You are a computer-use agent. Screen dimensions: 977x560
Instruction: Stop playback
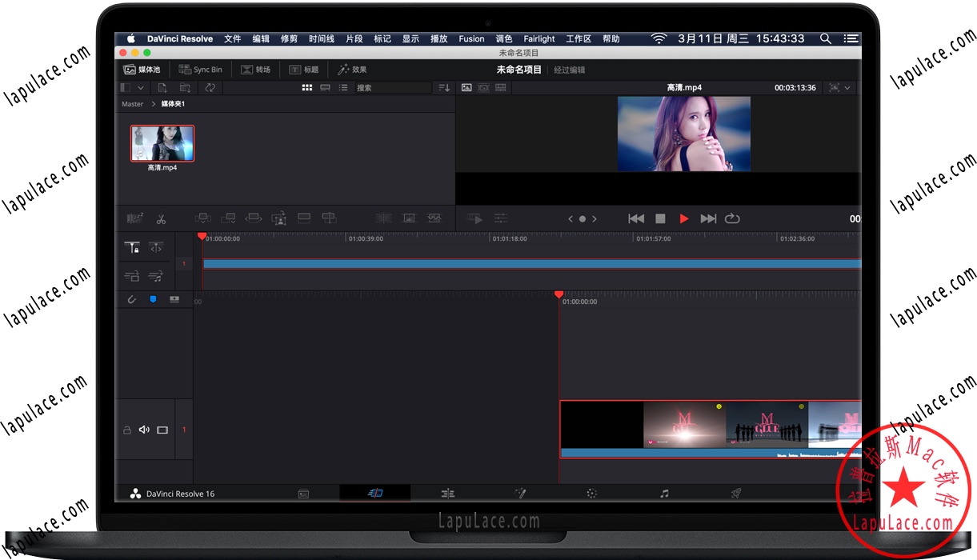click(660, 218)
